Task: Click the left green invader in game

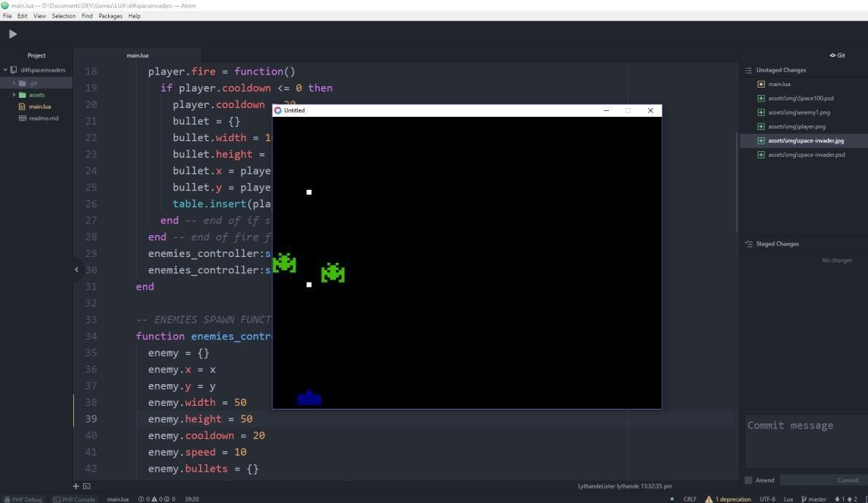Action: click(285, 263)
